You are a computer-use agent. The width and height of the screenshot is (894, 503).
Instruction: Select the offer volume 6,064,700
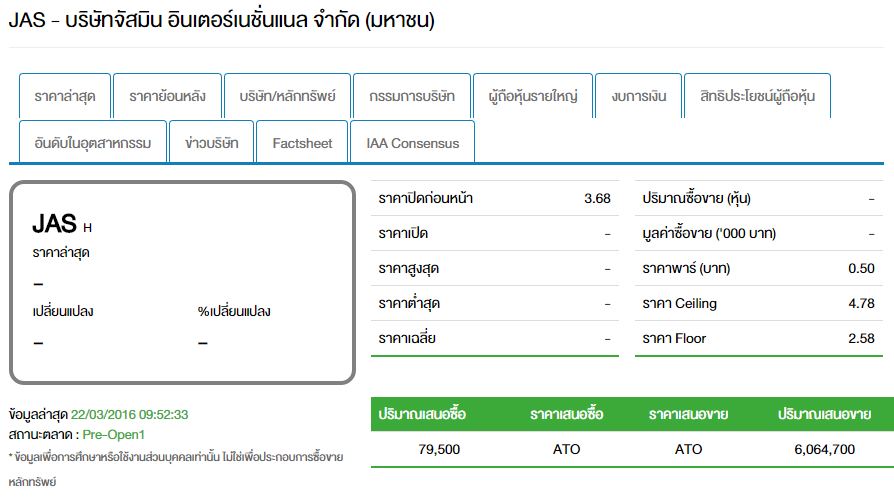click(824, 449)
